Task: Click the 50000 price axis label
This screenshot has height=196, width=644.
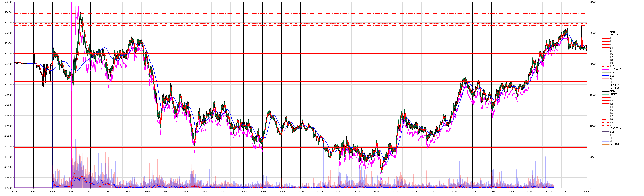Action: pos(8,105)
